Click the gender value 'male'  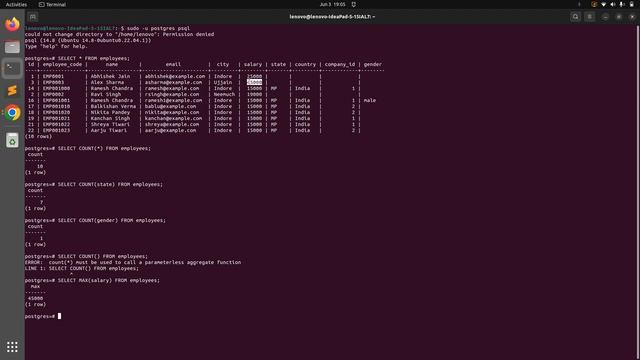coord(370,100)
